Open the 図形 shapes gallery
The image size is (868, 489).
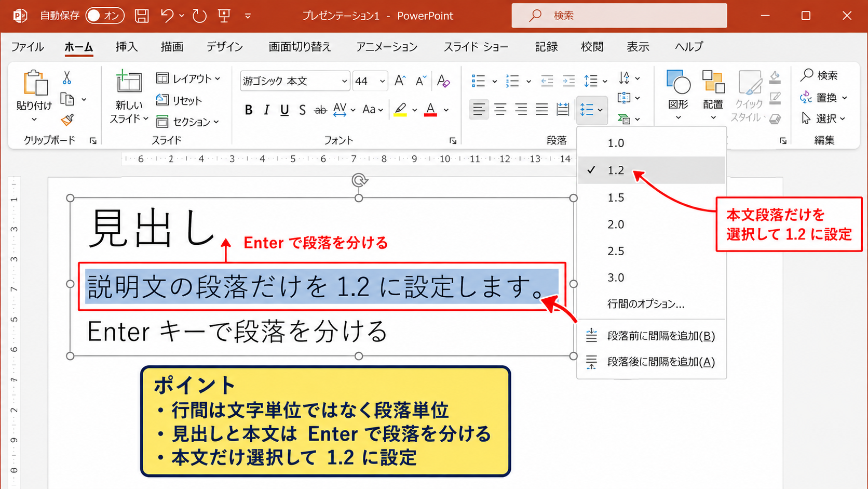pos(679,95)
